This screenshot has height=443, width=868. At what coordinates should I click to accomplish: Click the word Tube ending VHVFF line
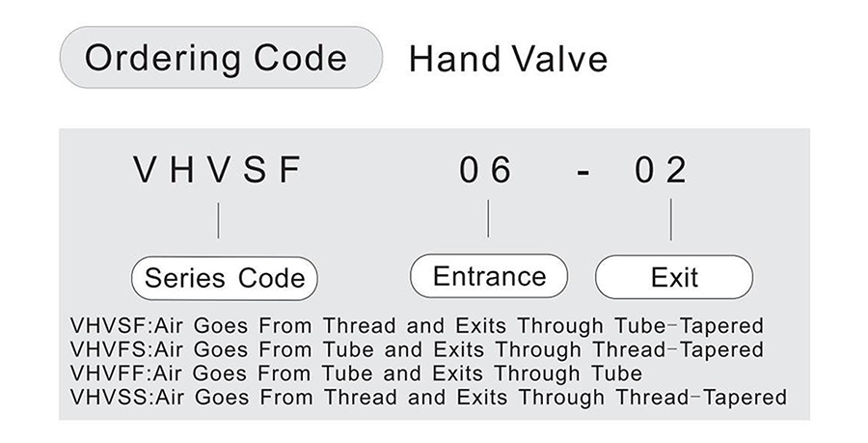click(616, 374)
